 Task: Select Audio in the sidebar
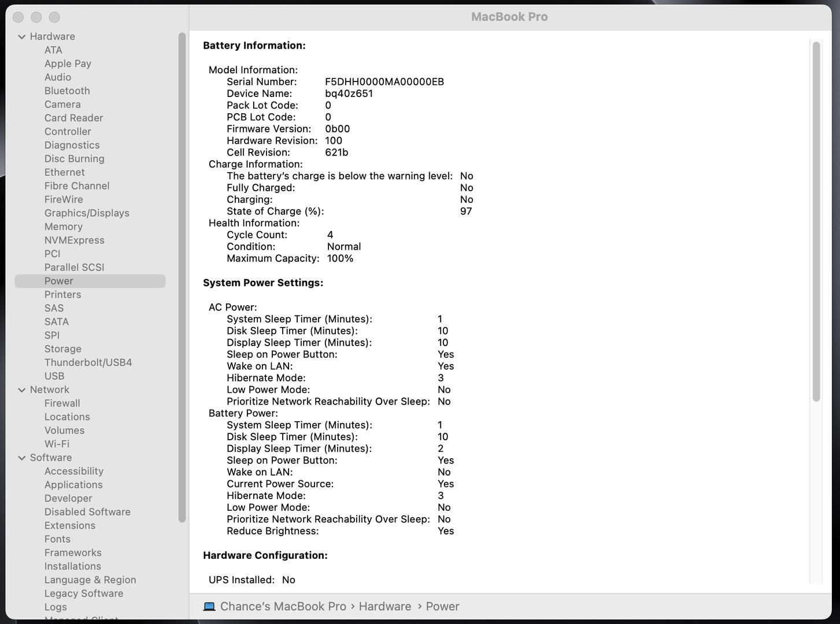coord(58,77)
